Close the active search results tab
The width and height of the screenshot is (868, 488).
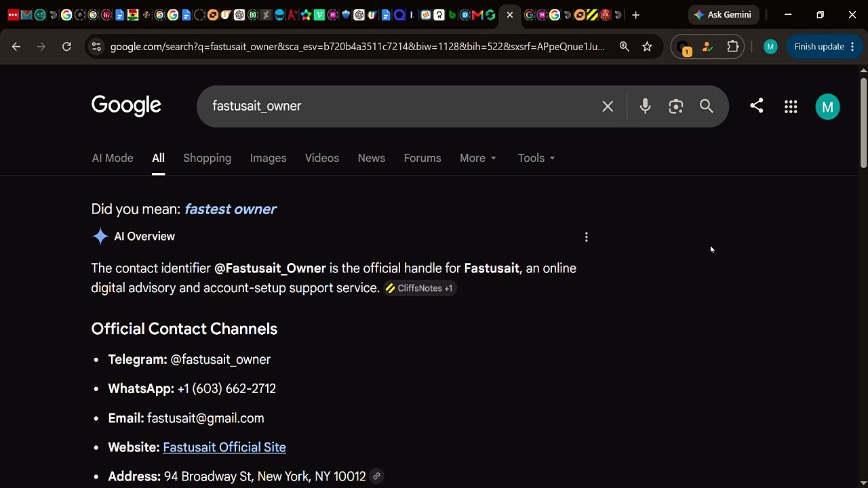tap(510, 15)
